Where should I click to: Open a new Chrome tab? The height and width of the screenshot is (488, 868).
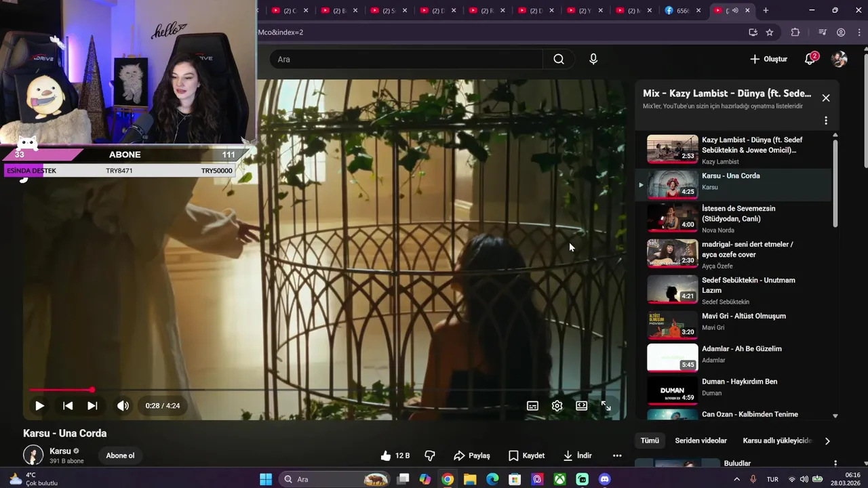point(766,10)
